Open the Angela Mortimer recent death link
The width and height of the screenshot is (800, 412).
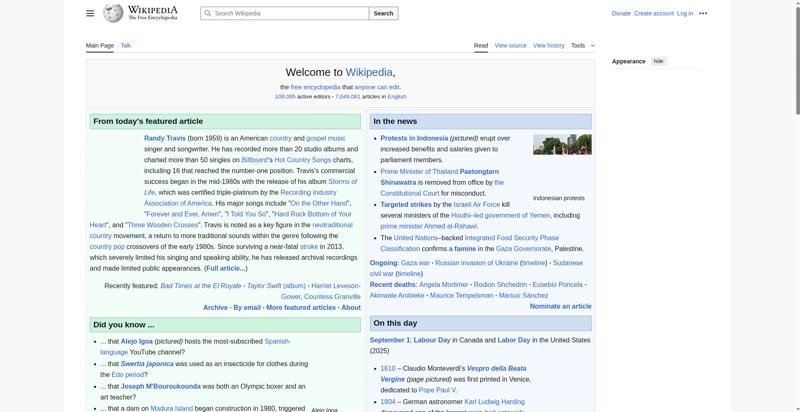443,285
